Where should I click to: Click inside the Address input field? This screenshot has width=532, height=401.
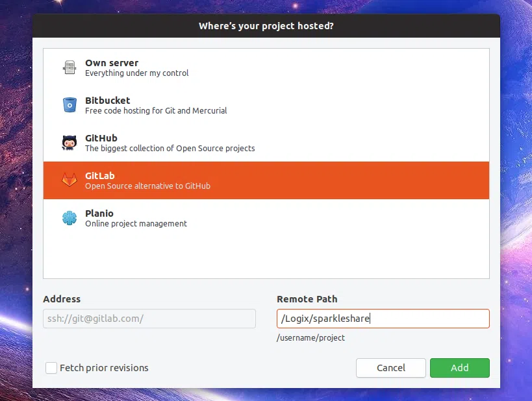click(149, 319)
